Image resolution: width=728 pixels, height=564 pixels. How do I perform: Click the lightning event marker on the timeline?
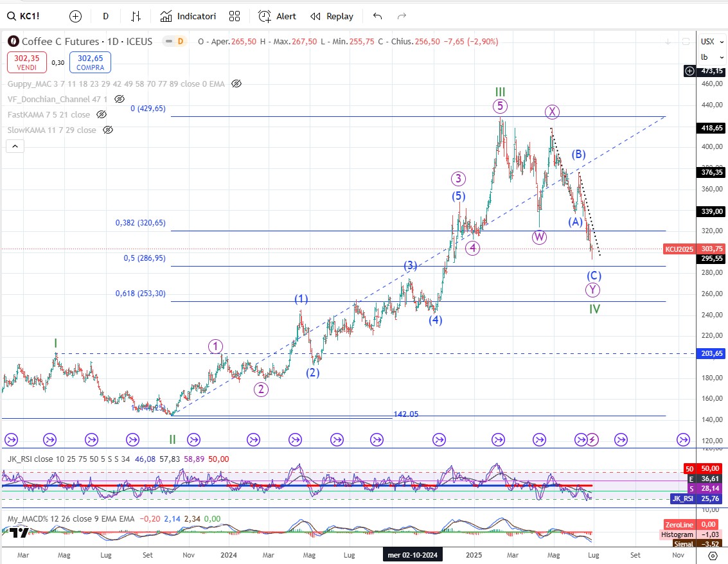(593, 439)
